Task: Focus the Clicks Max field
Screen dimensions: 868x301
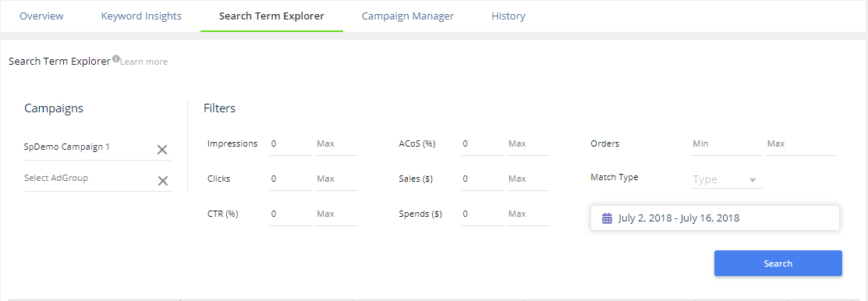Action: click(x=337, y=179)
